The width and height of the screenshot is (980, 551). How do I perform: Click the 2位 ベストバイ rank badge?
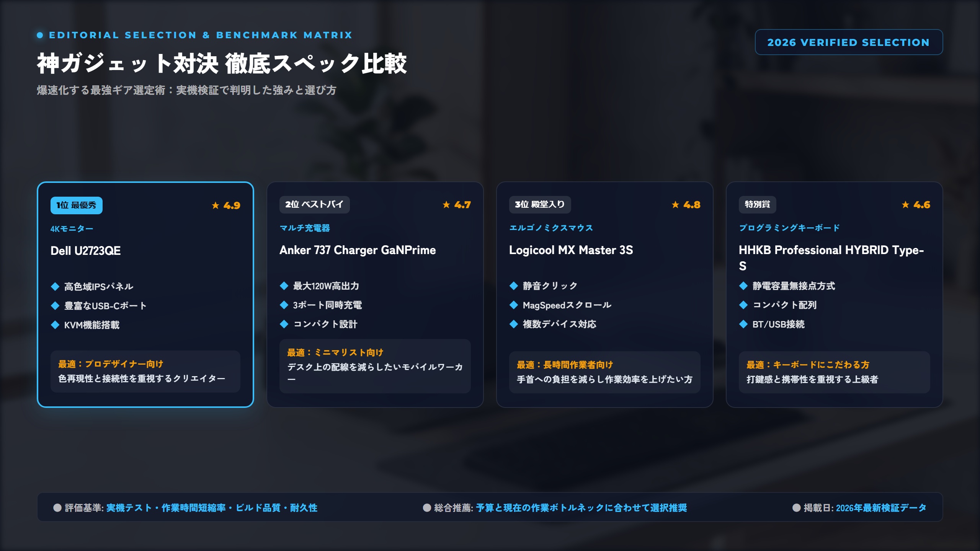(x=314, y=204)
